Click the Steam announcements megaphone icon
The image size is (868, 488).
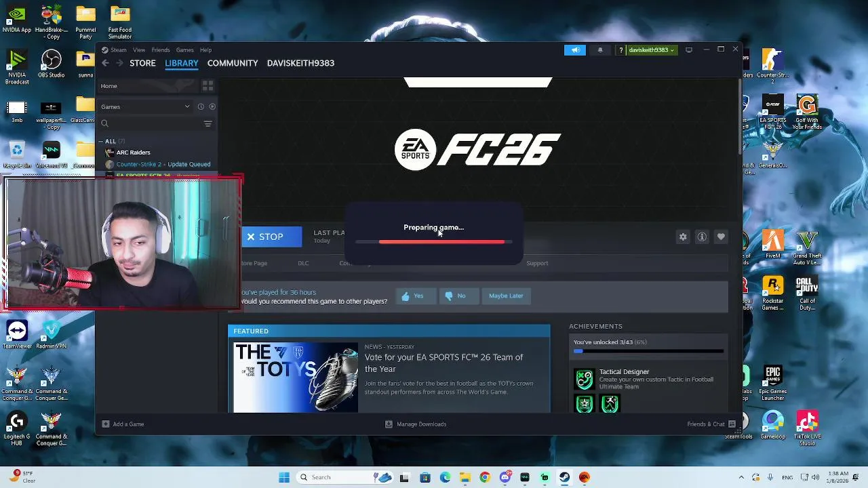pyautogui.click(x=575, y=49)
